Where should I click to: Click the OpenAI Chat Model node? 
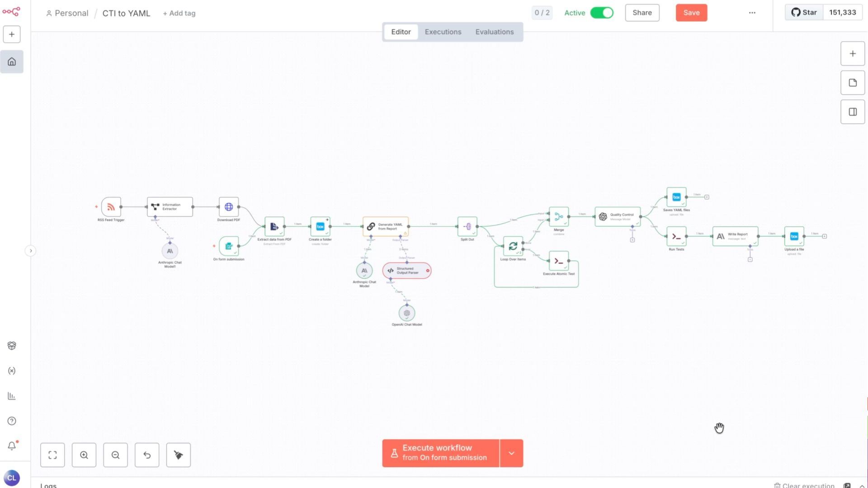[x=407, y=313]
